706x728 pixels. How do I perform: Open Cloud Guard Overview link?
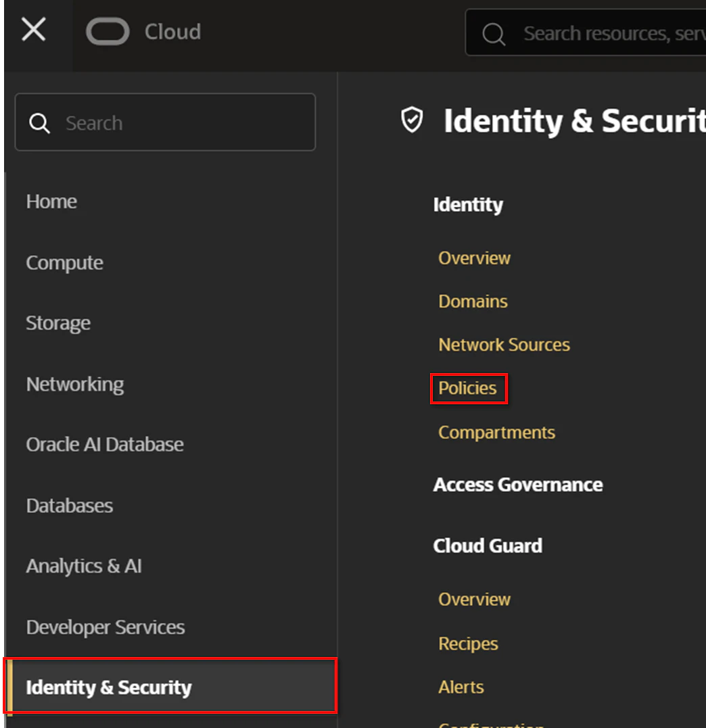(474, 600)
